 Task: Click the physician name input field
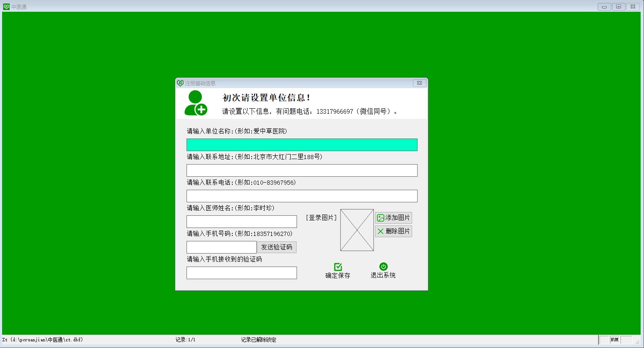(242, 222)
